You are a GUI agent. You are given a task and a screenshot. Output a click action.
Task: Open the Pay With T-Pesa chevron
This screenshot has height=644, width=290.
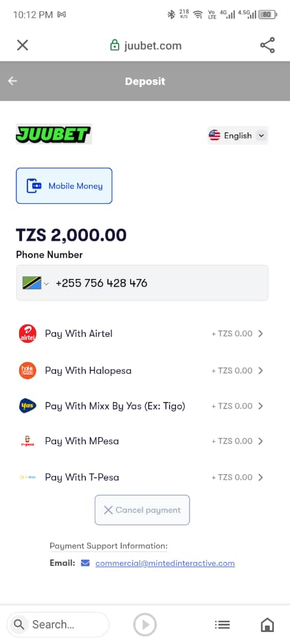point(260,477)
